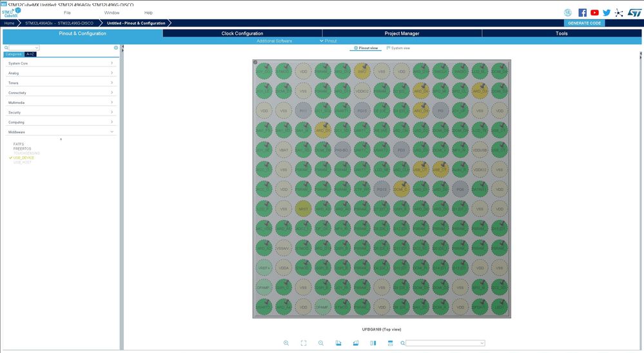The height and width of the screenshot is (353, 644).
Task: Fit the chip to the best view
Action: tap(304, 343)
